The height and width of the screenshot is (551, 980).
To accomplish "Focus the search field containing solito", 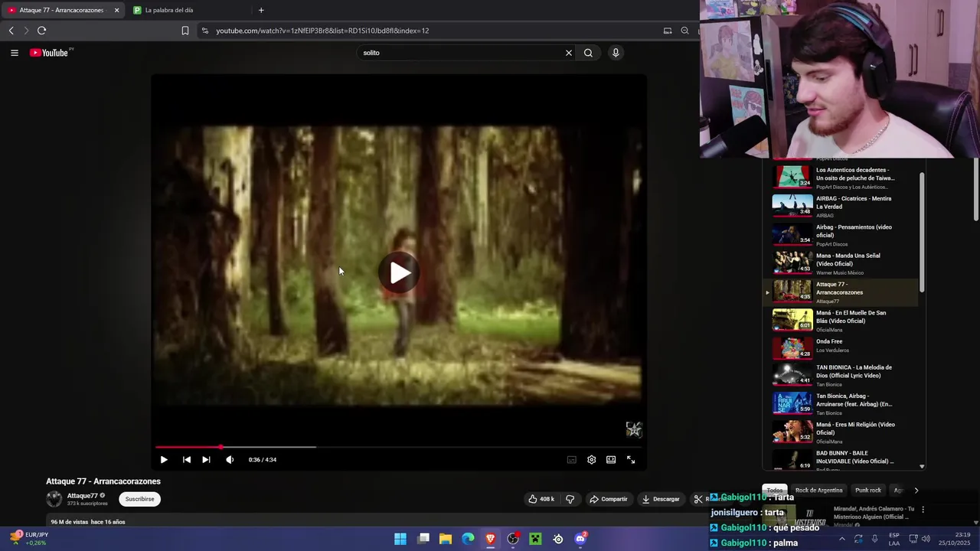I will [x=462, y=53].
